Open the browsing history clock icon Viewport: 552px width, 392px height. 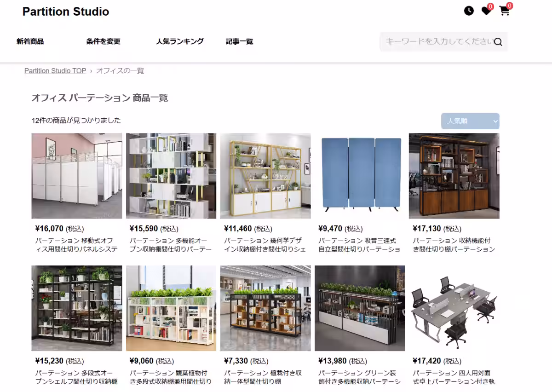pyautogui.click(x=469, y=11)
